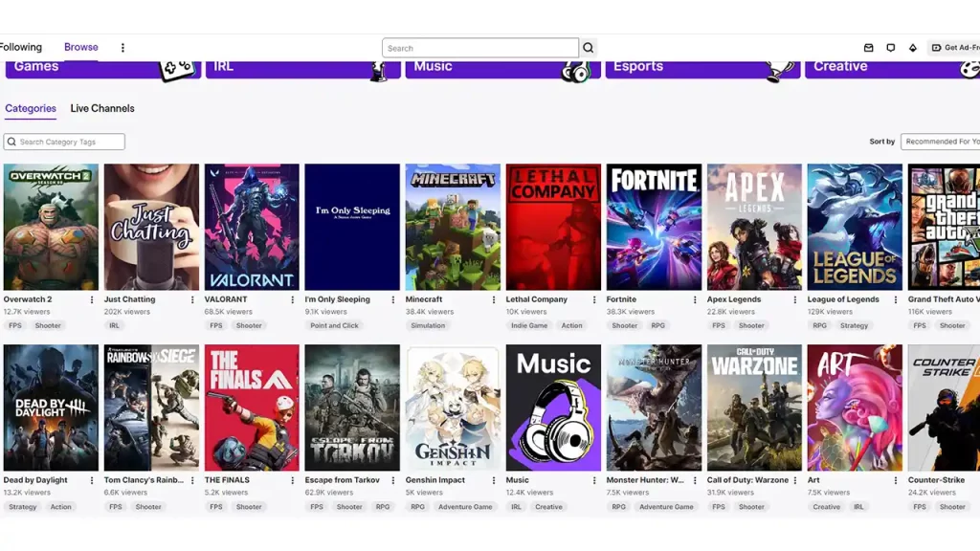
Task: Open the Lethal Company cover thumbnail
Action: (553, 227)
